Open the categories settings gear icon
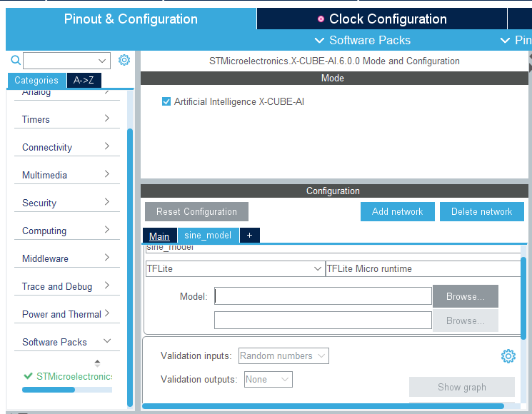The width and height of the screenshot is (532, 414). (x=124, y=60)
